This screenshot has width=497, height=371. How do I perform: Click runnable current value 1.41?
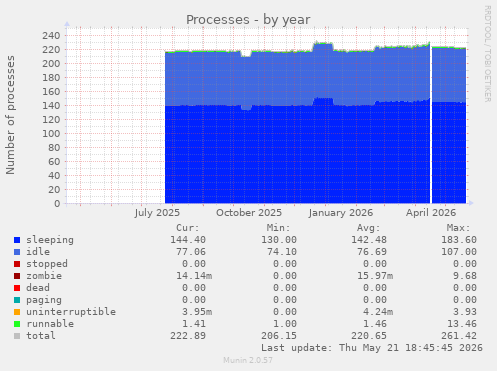pyautogui.click(x=194, y=324)
